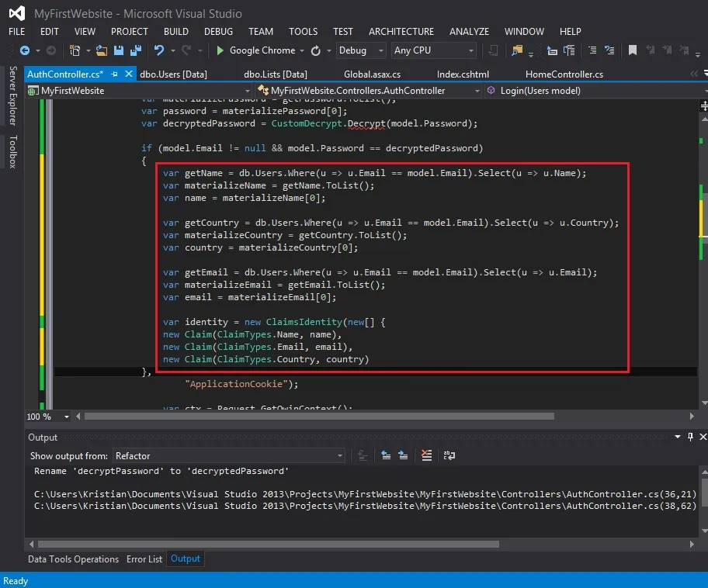This screenshot has width=708, height=588.
Task: Start debugging with green play icon
Action: tap(220, 50)
